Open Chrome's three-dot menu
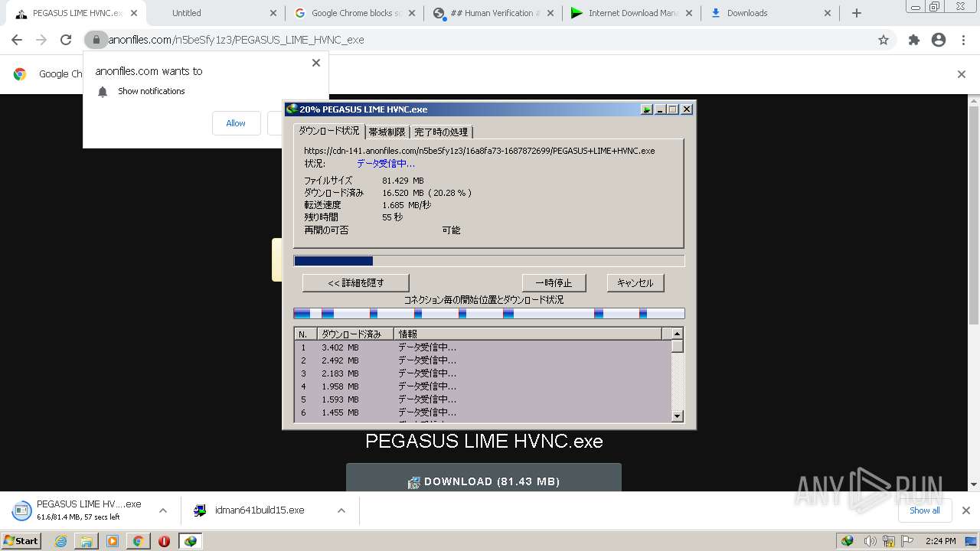The height and width of the screenshot is (551, 980). tap(963, 40)
